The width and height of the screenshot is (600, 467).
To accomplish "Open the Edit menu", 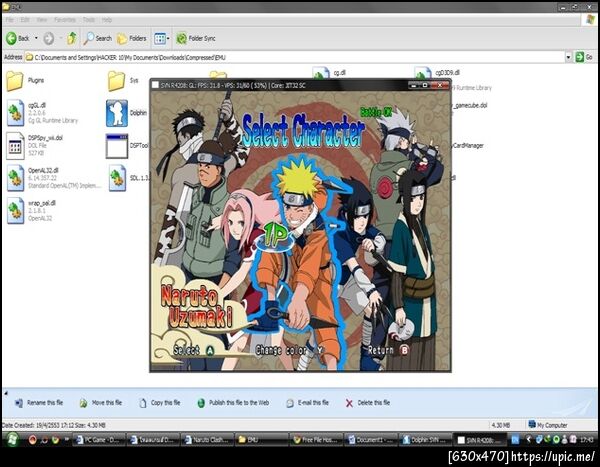I will tap(25, 20).
